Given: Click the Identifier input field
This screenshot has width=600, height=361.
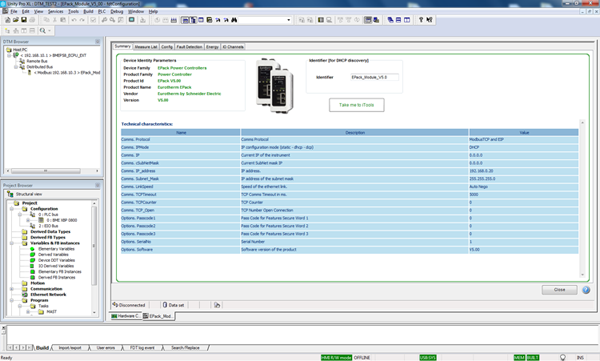Looking at the screenshot, I should pos(375,77).
